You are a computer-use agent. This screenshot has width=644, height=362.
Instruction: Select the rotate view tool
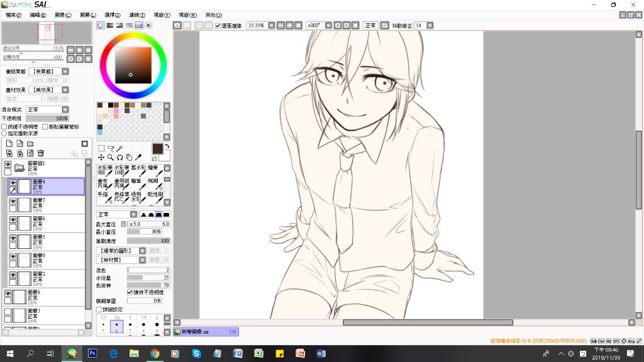[119, 158]
